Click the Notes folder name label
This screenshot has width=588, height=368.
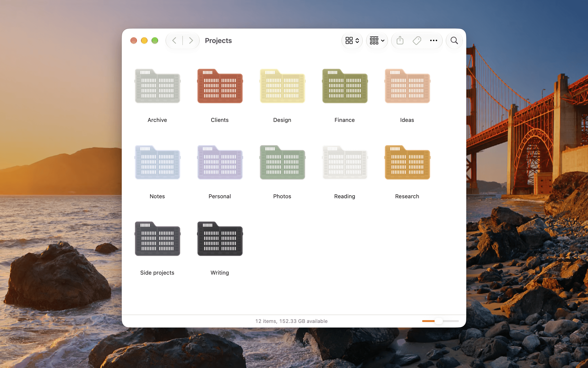click(157, 196)
